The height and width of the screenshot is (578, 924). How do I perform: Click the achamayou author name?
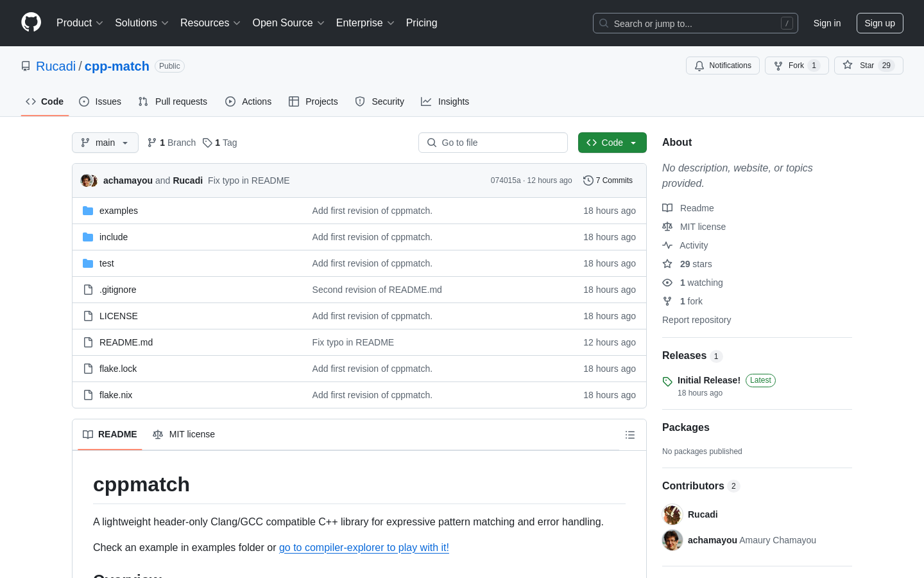pyautogui.click(x=128, y=180)
